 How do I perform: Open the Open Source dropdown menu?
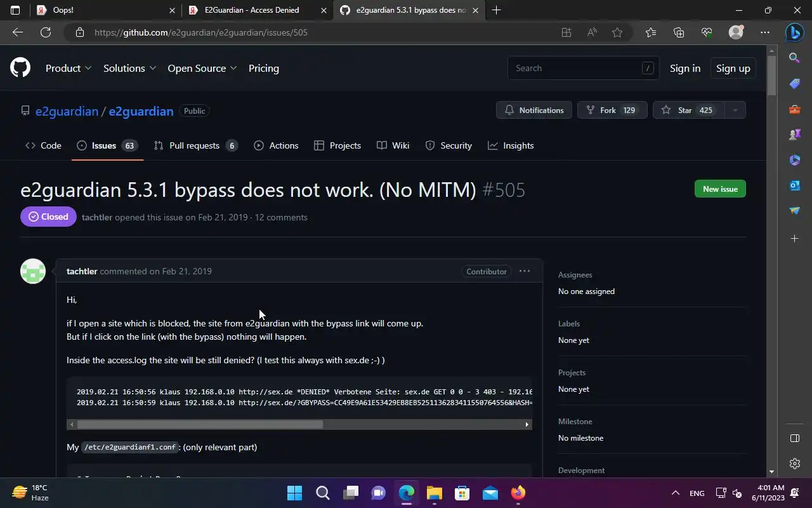click(x=202, y=68)
